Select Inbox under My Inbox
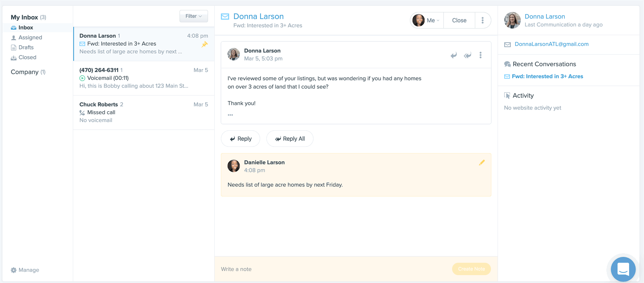This screenshot has width=644, height=283. coord(26,27)
